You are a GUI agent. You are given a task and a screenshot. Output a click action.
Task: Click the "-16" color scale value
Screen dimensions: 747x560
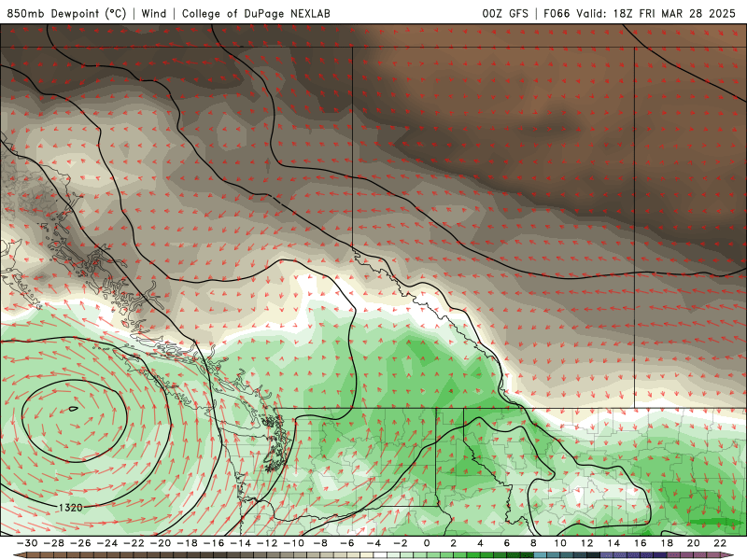(x=214, y=543)
